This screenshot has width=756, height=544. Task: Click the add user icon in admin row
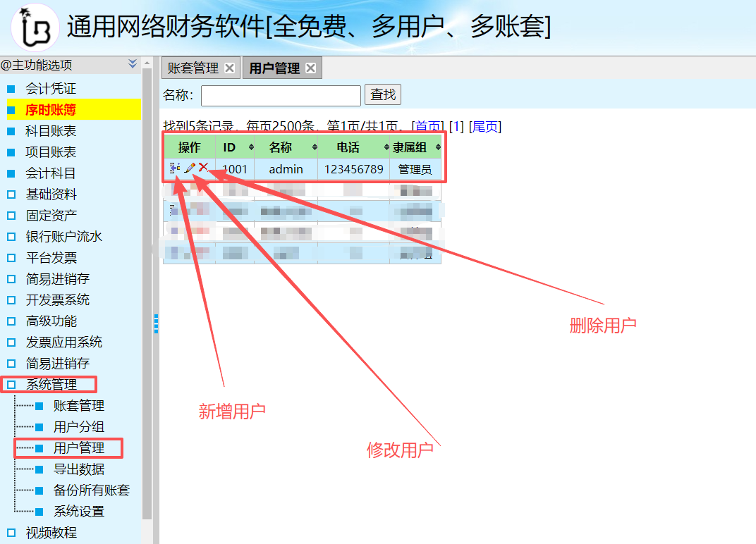[174, 168]
